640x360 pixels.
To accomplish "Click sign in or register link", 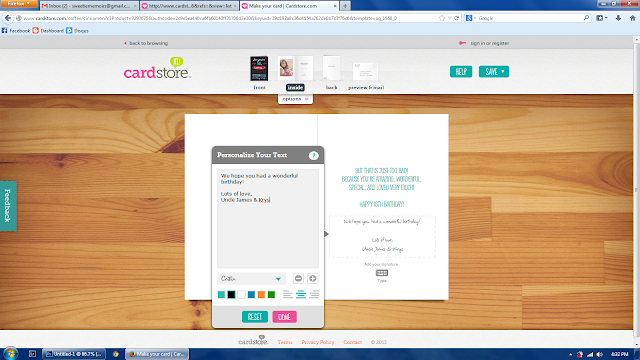I will pyautogui.click(x=484, y=43).
